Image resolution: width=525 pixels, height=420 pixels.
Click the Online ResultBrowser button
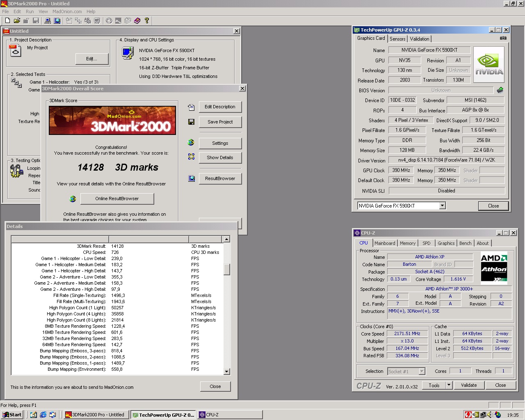(117, 199)
